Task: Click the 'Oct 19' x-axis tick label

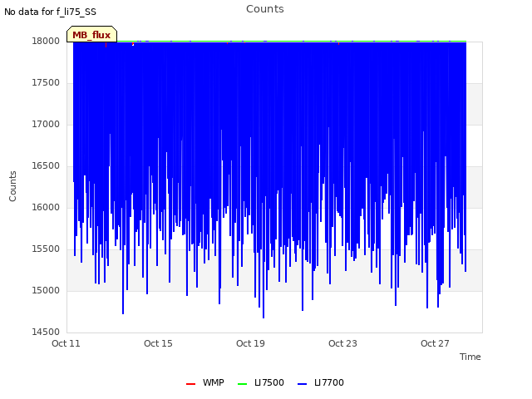Action: point(250,343)
